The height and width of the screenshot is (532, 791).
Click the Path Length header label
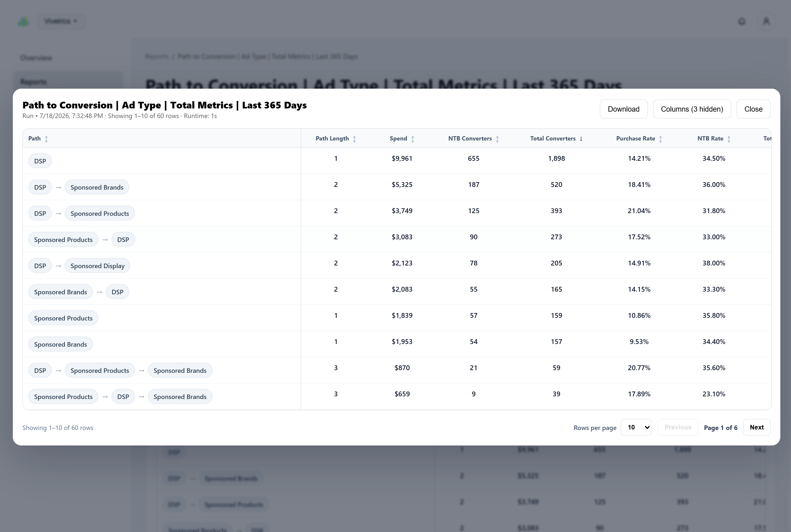332,138
